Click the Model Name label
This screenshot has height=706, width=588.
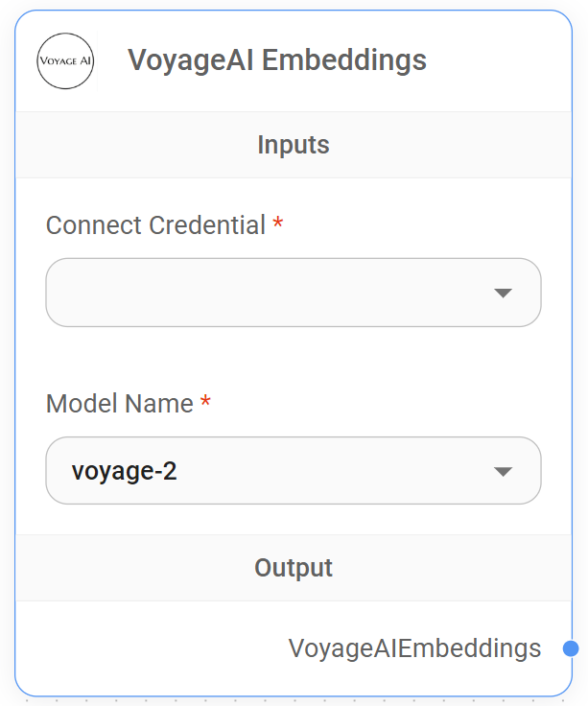click(120, 404)
